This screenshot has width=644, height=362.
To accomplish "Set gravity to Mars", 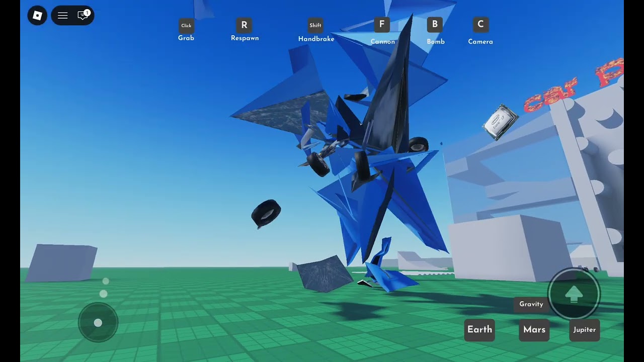I will click(x=534, y=330).
